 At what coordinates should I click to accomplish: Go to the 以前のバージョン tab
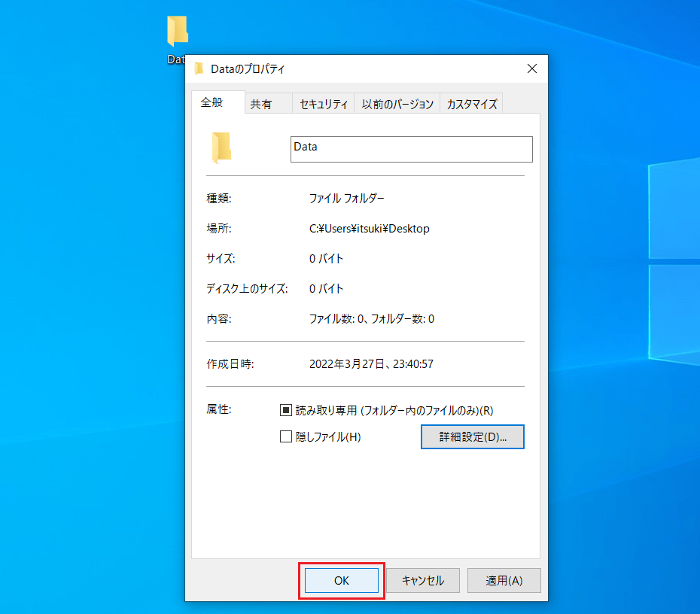pyautogui.click(x=397, y=104)
